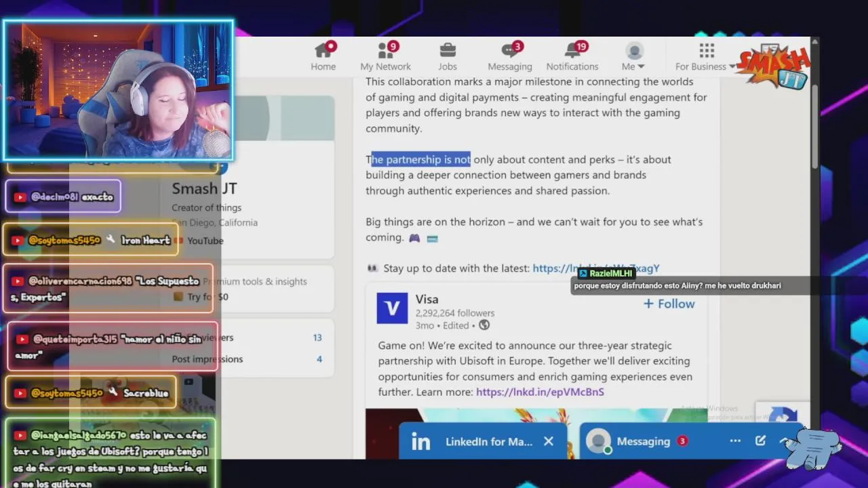868x488 pixels.
Task: Click the 'San Diego, California' location text
Action: [x=215, y=222]
